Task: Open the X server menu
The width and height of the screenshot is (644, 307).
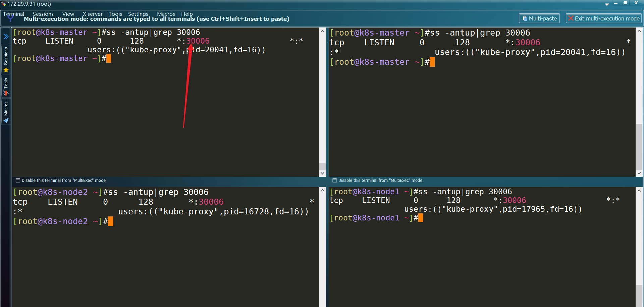Action: (93, 14)
